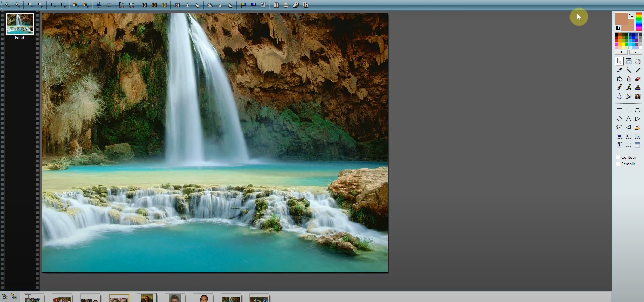Pick a hue from the rainbow spectrum strip
The height and width of the screenshot is (302, 644).
click(638, 22)
